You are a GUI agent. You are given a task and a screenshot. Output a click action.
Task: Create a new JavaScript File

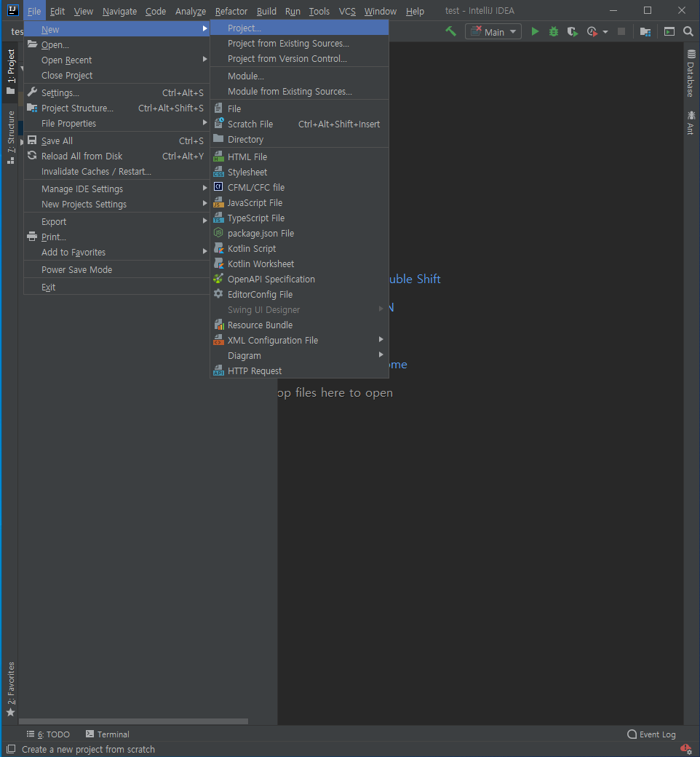point(299,203)
